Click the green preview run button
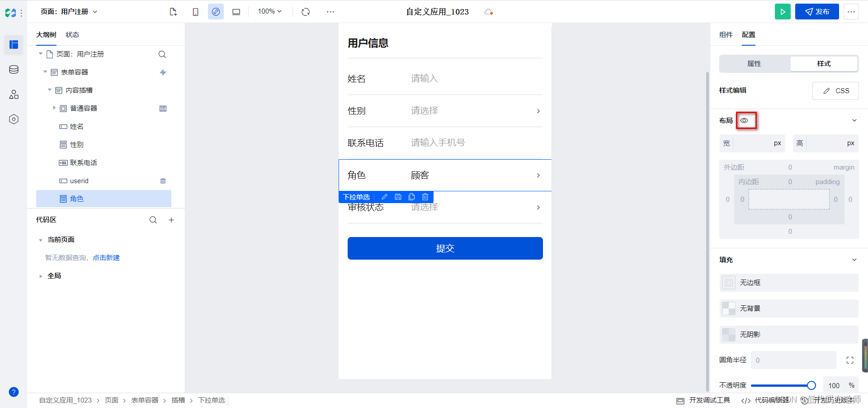 (783, 12)
